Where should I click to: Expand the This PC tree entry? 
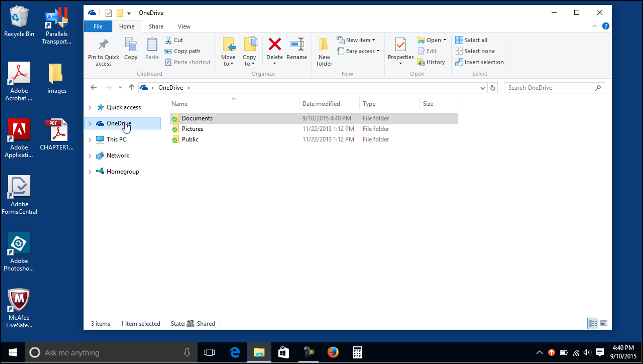point(90,139)
